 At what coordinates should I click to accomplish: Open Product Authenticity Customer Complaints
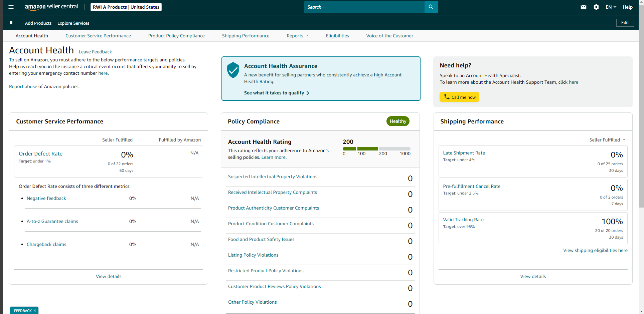point(274,208)
